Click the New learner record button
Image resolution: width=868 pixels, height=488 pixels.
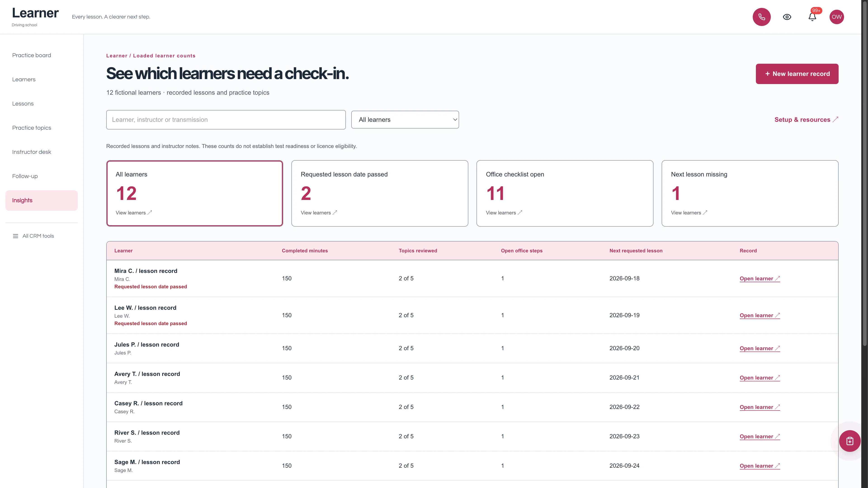[x=797, y=74]
